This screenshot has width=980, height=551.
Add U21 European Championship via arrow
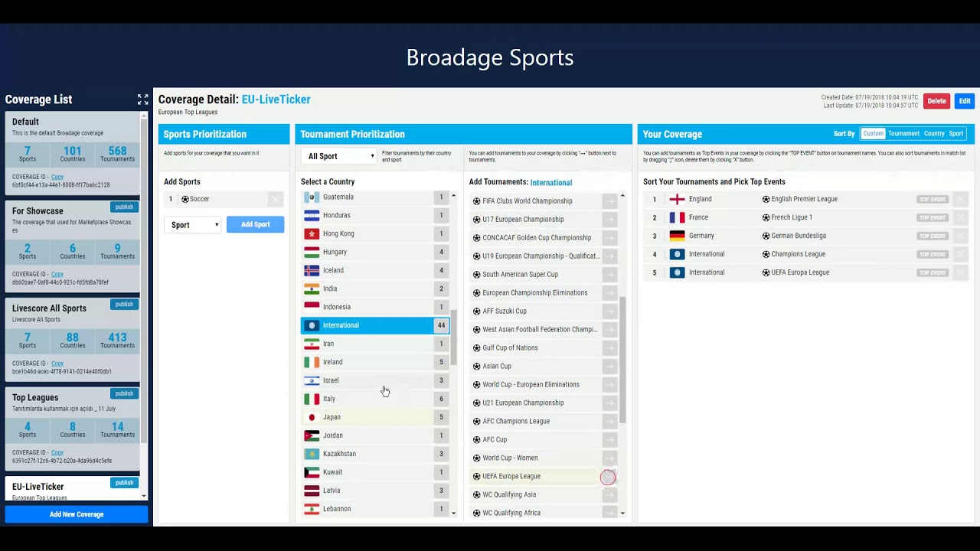pyautogui.click(x=609, y=403)
